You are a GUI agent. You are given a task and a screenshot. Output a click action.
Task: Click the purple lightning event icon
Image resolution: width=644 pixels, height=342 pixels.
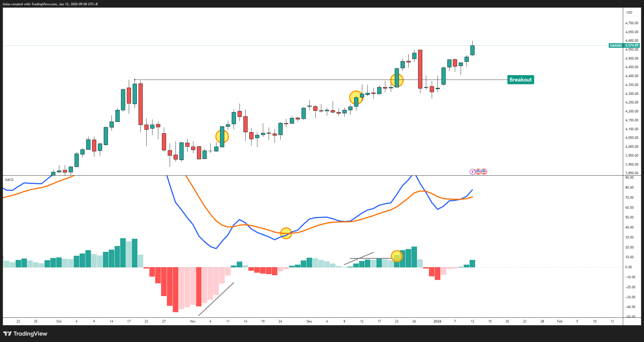click(472, 172)
